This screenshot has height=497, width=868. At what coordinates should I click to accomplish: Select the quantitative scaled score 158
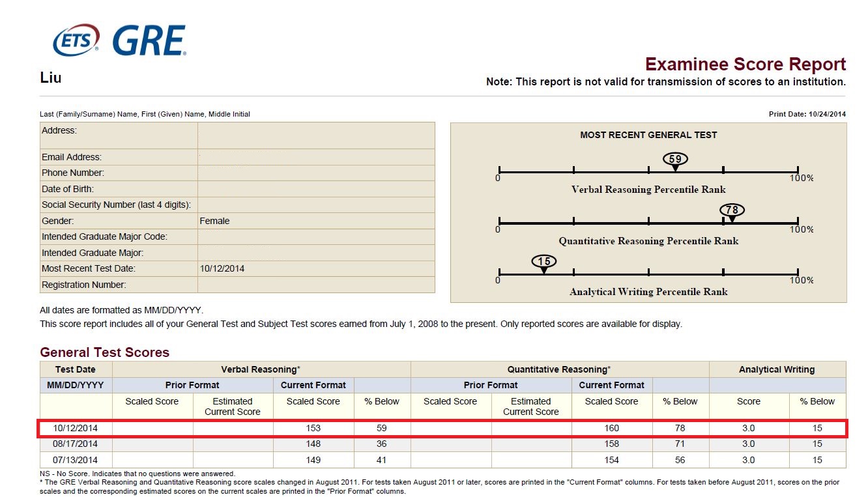[611, 444]
